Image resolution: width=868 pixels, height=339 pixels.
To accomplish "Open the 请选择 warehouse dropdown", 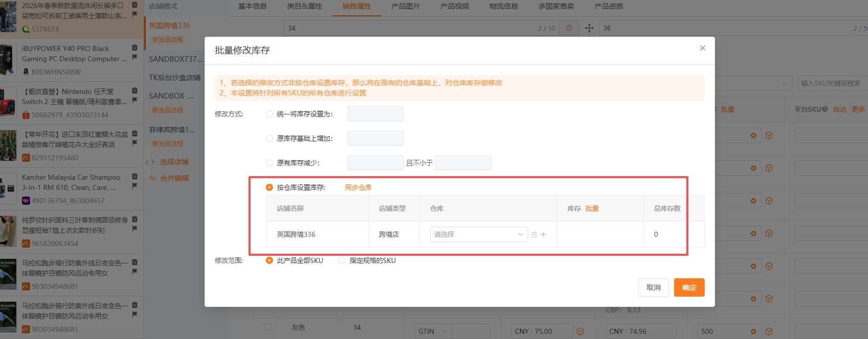I will click(x=479, y=234).
